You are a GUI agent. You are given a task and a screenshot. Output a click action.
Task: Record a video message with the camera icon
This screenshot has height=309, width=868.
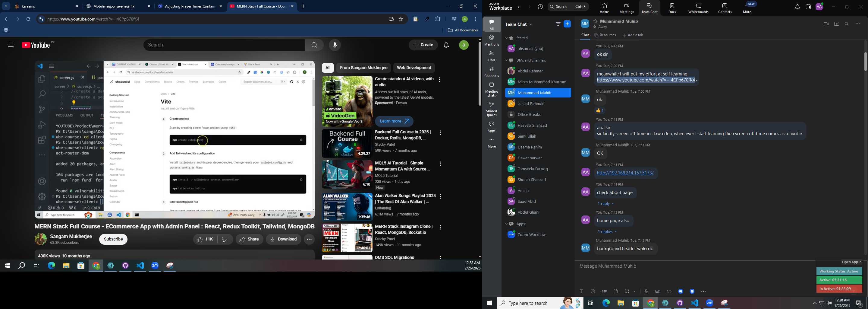click(657, 291)
